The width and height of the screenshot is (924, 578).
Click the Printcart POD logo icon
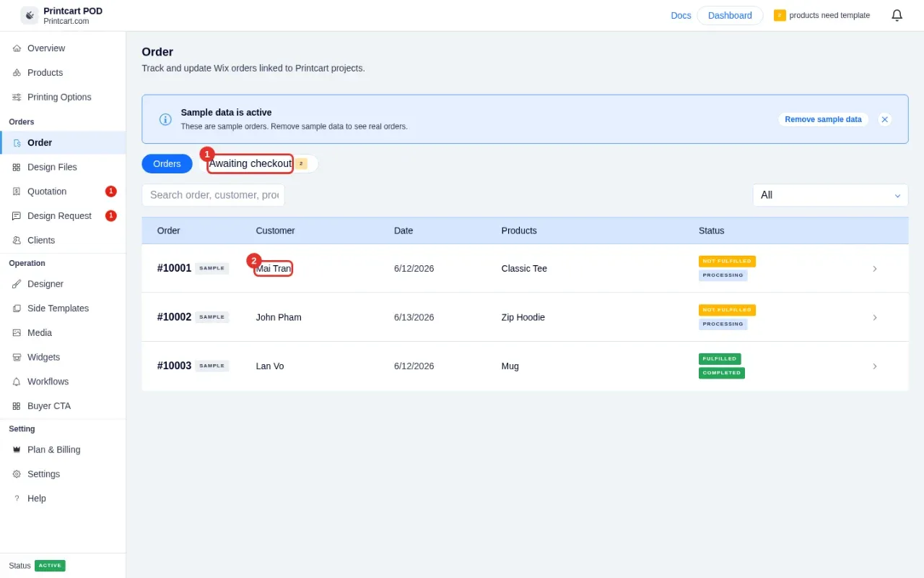30,15
